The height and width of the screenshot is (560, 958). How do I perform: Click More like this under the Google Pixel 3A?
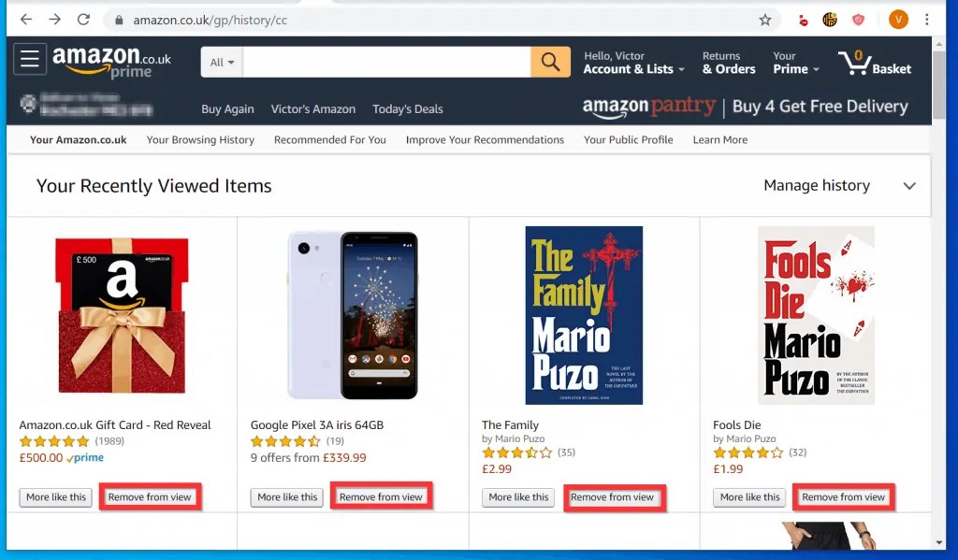[x=286, y=497]
